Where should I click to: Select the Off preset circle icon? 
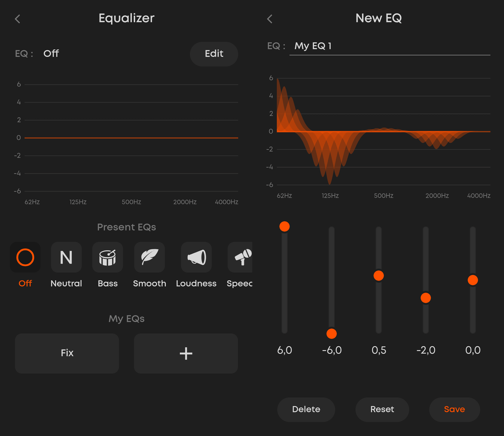point(25,257)
